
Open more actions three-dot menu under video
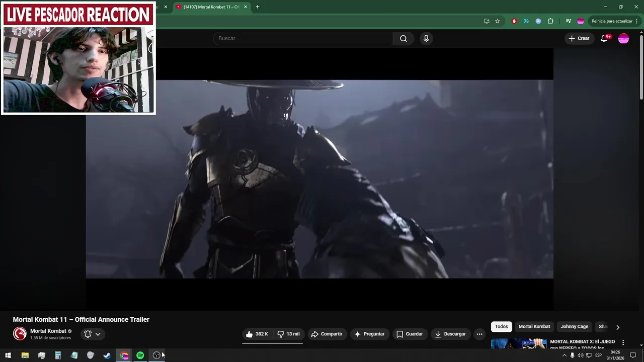click(479, 334)
